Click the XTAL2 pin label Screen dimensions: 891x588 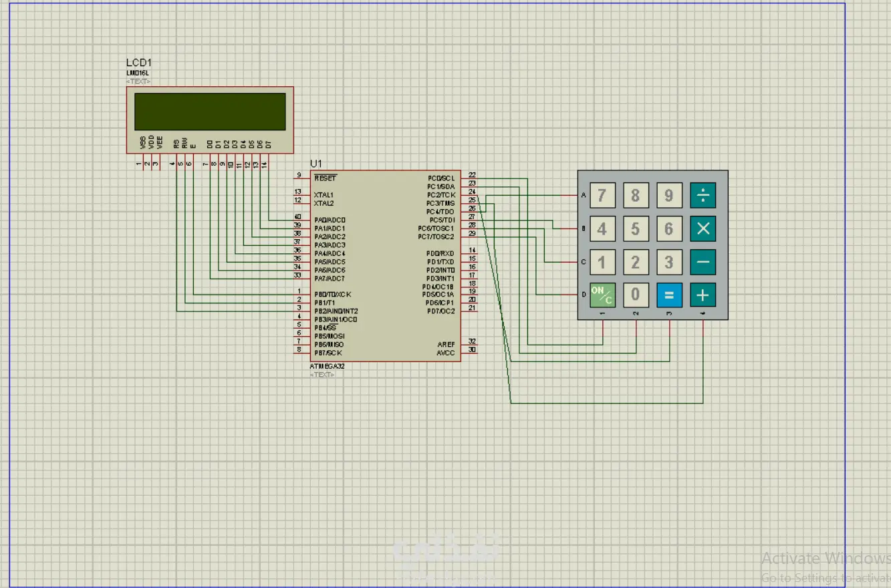pos(324,203)
